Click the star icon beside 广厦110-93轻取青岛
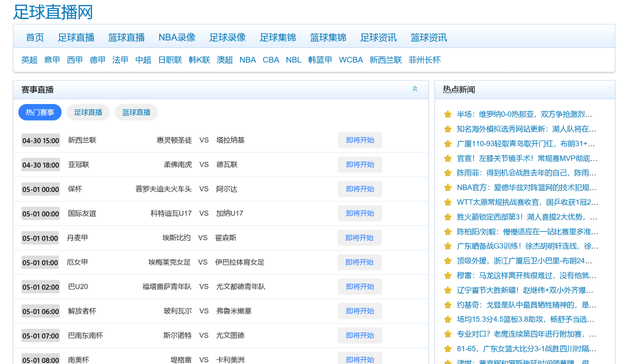This screenshot has height=364, width=627. [x=448, y=144]
